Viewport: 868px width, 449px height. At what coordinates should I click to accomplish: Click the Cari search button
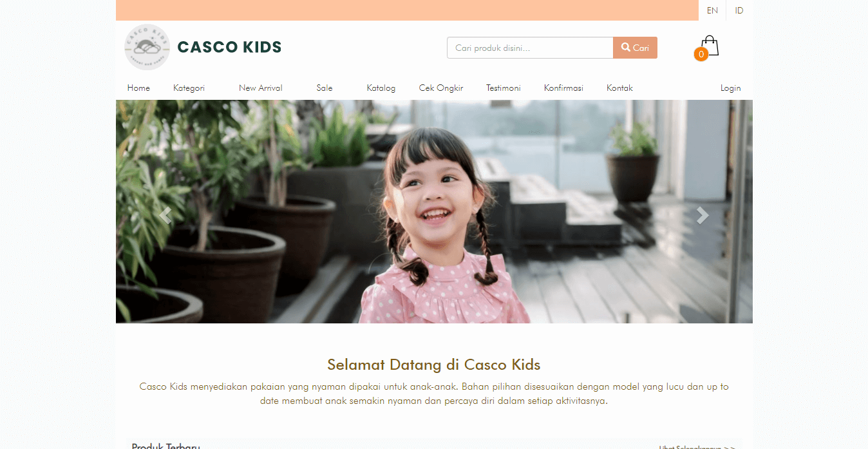click(635, 48)
